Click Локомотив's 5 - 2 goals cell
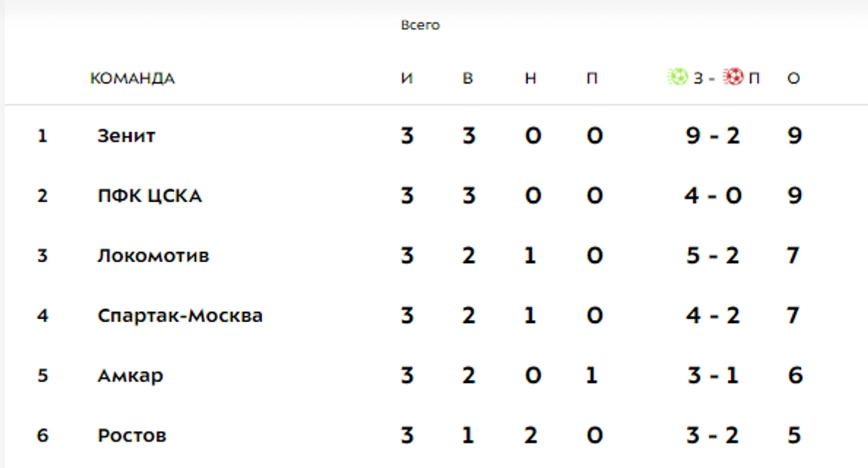Image resolution: width=868 pixels, height=468 pixels. [x=713, y=256]
